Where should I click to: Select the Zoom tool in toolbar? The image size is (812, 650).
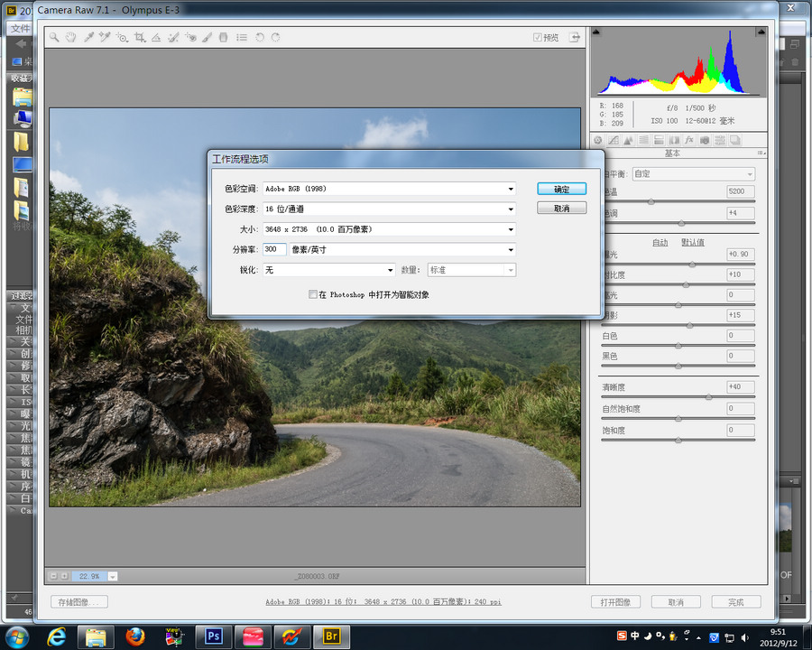pyautogui.click(x=55, y=38)
